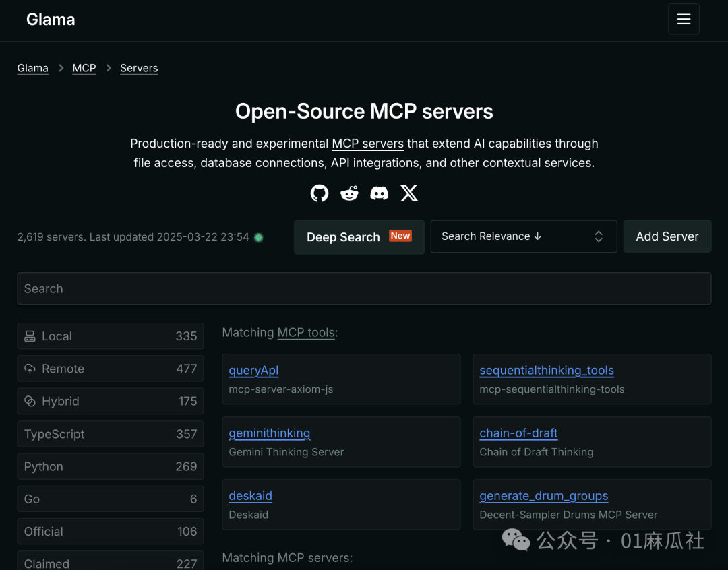Click the Matching MCP servers heading
The image size is (728, 570).
tap(287, 557)
